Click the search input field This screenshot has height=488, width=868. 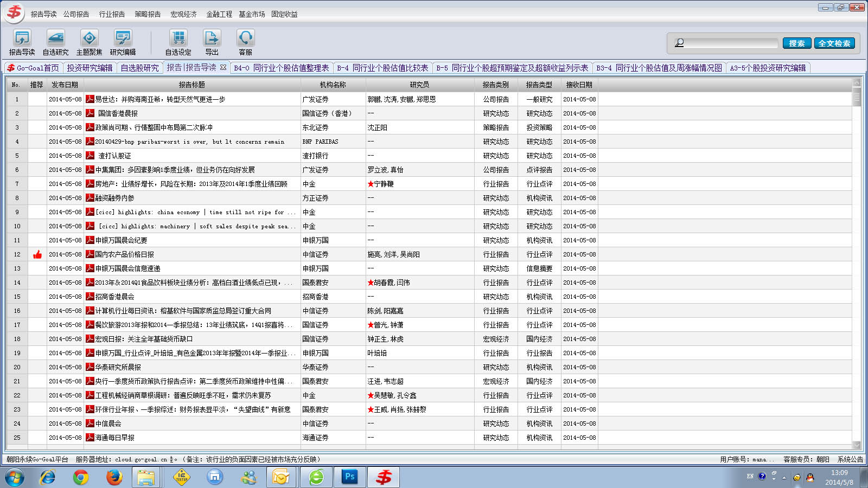731,43
